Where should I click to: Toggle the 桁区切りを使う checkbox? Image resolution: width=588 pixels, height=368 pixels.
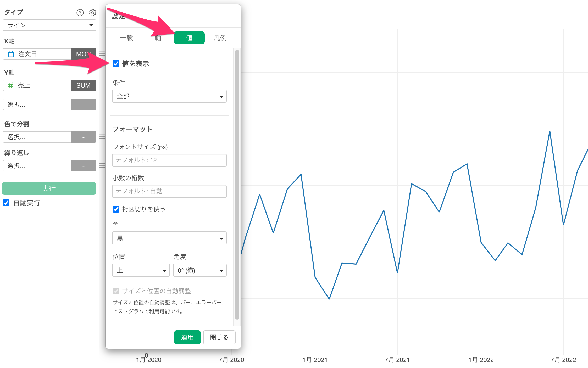[x=116, y=209]
